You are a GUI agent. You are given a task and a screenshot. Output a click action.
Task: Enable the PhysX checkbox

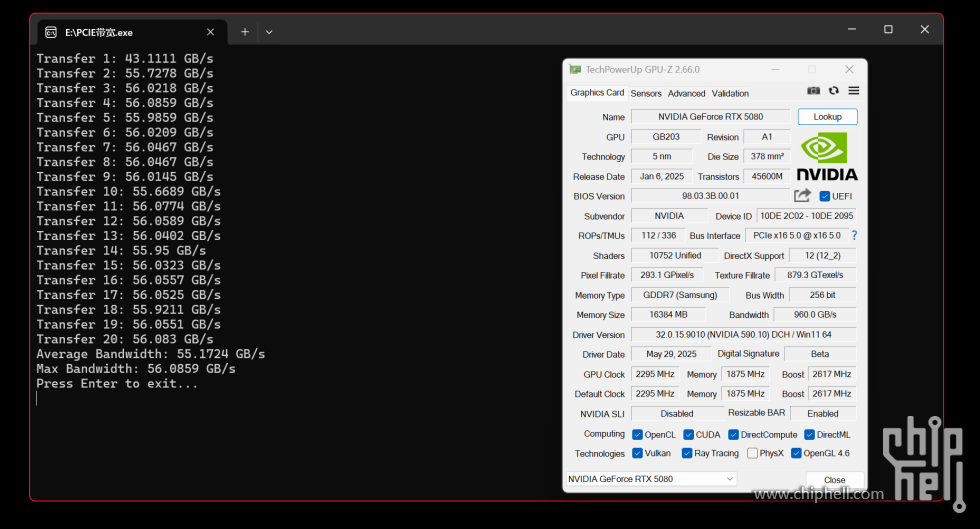[752, 453]
